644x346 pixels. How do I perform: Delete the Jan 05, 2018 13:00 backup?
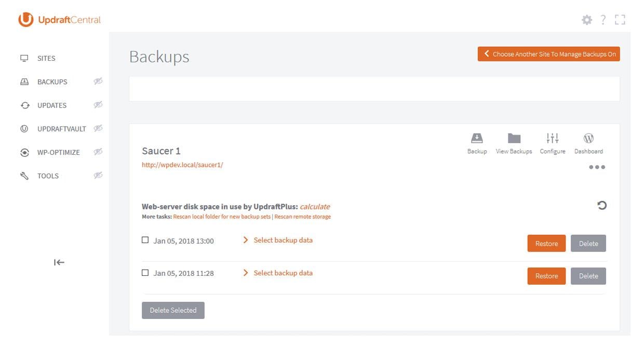coord(588,243)
